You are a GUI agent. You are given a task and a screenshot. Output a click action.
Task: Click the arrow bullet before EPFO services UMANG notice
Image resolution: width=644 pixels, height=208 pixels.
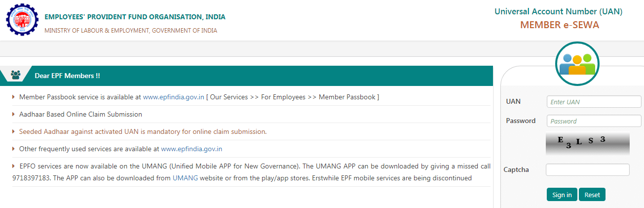tap(14, 166)
